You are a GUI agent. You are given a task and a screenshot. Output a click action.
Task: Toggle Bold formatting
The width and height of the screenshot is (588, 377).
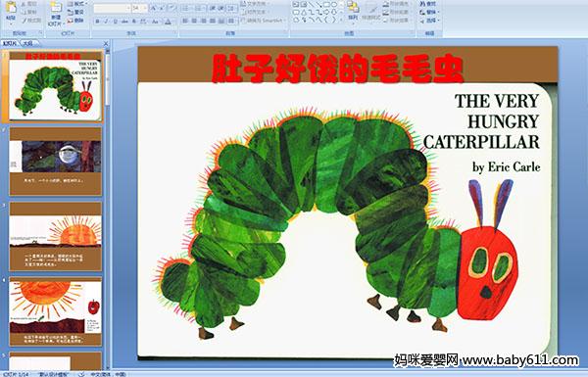97,22
